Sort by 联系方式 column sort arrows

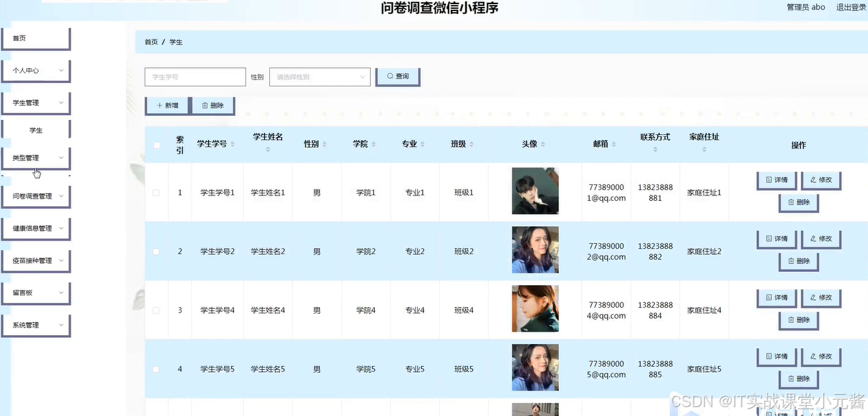tap(656, 149)
